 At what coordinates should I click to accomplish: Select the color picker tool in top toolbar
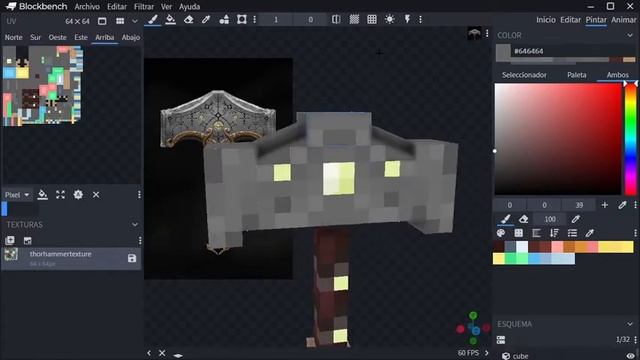206,19
